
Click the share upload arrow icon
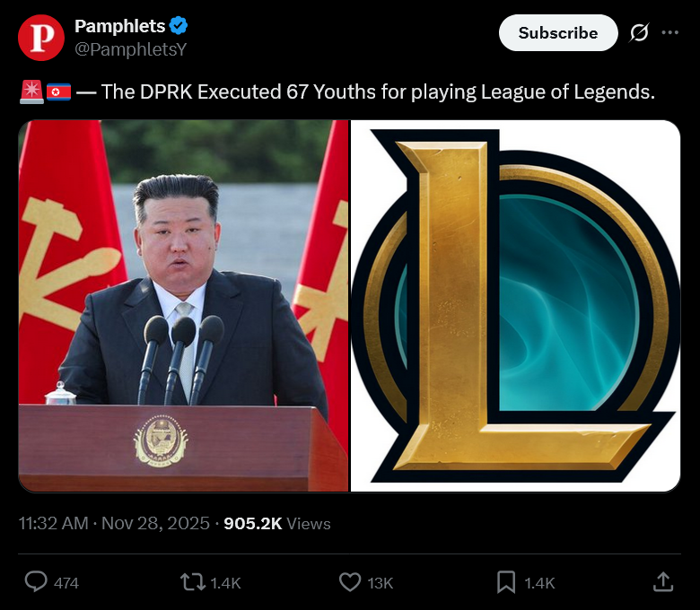(x=663, y=582)
